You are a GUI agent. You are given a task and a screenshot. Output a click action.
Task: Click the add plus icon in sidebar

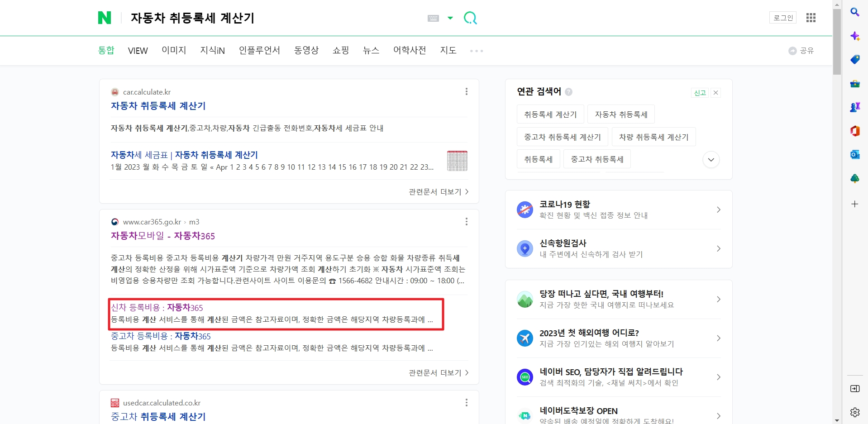pos(854,204)
